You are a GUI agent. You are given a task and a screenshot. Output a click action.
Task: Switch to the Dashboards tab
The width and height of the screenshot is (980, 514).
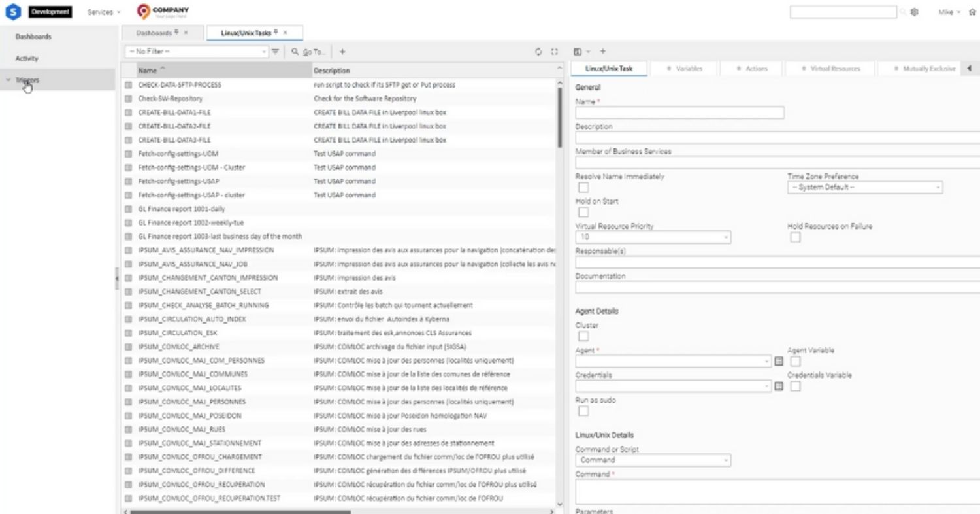point(162,33)
